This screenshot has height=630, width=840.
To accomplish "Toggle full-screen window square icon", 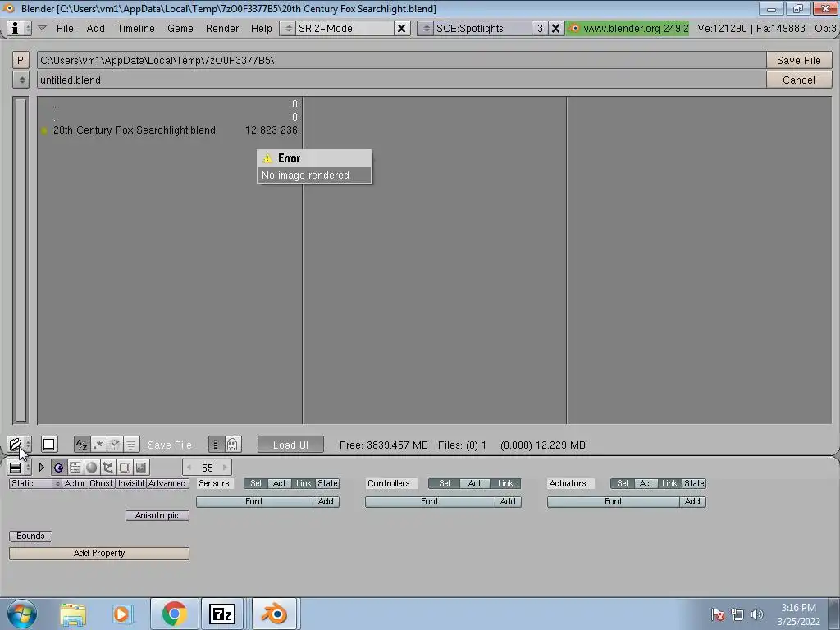I will (x=48, y=444).
